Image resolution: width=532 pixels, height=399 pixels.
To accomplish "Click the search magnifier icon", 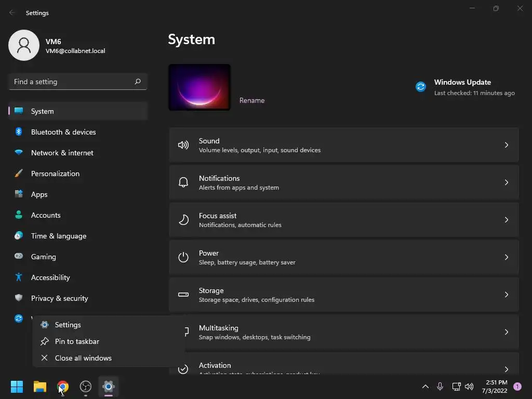I will (138, 82).
